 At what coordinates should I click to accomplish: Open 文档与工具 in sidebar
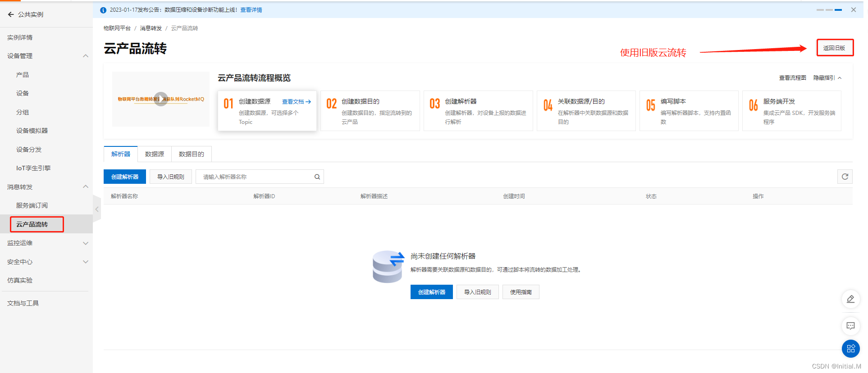click(23, 303)
